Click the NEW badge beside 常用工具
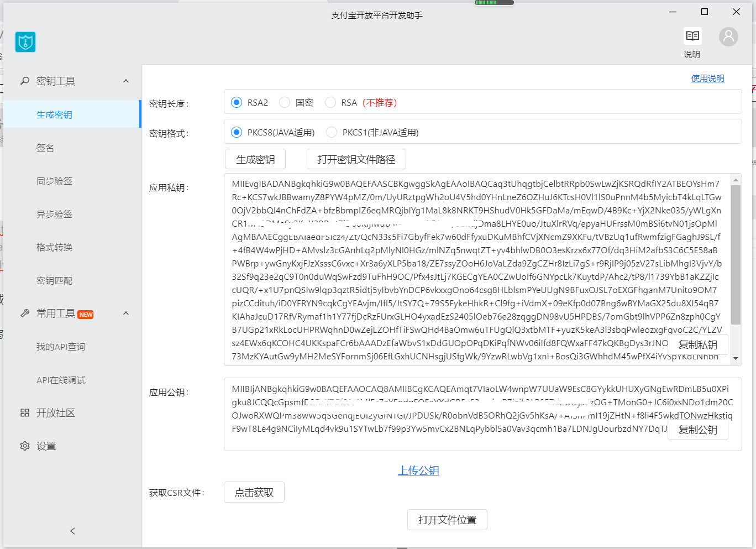This screenshot has width=756, height=549. (x=86, y=315)
